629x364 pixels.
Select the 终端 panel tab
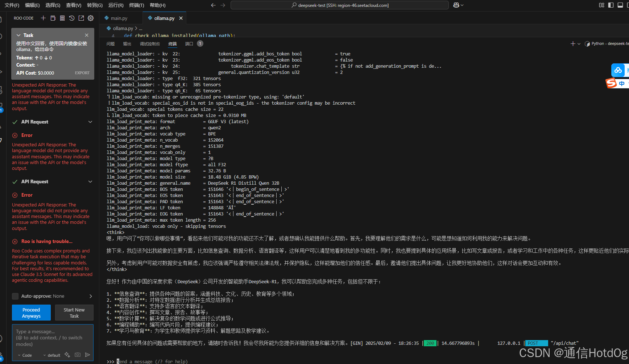(x=173, y=44)
